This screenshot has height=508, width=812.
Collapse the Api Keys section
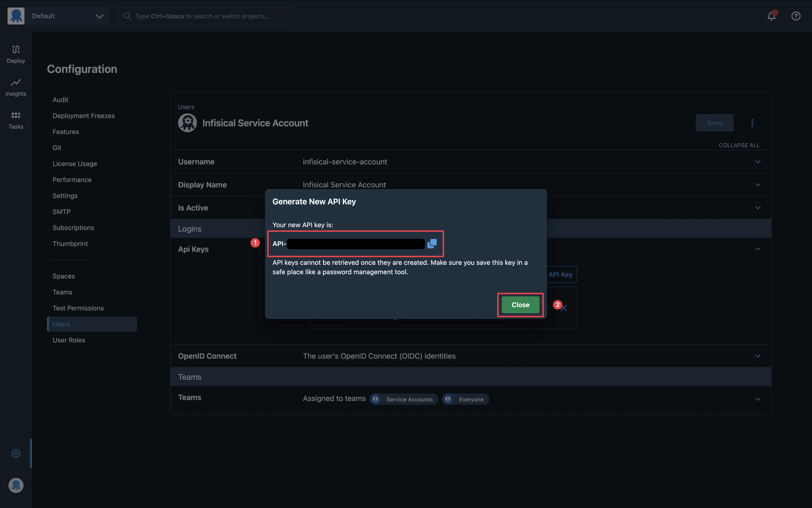coord(758,249)
